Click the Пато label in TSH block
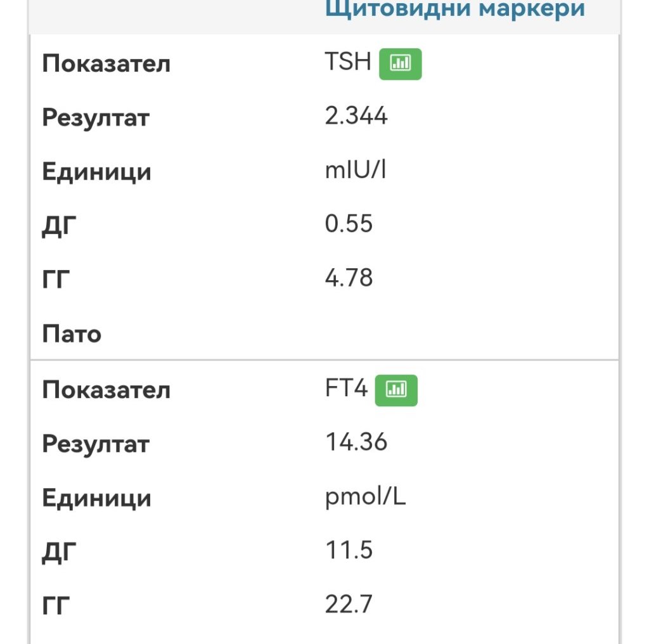Viewport: 649px width, 644px height. pos(72,334)
